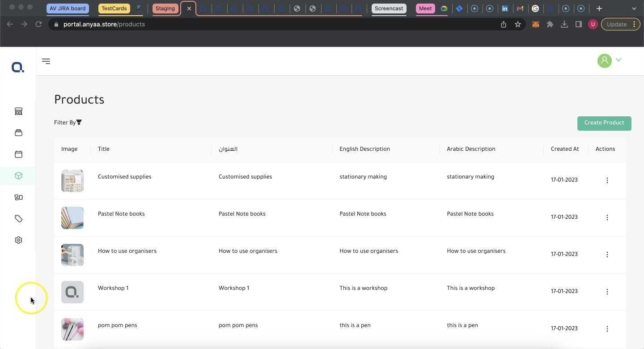Screen dimensions: 644x349
Task: Click the dashboard layout icon in sidebar
Action: click(18, 197)
